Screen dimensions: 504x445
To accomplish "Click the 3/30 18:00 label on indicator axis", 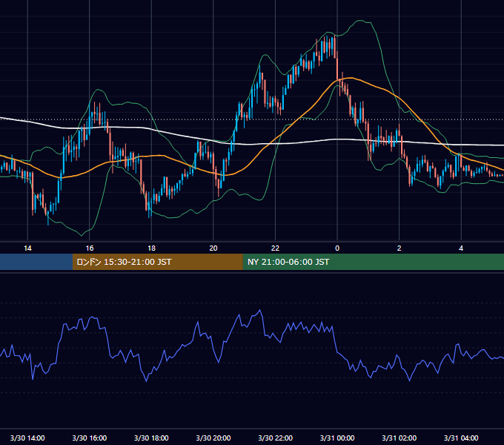I will (151, 438).
